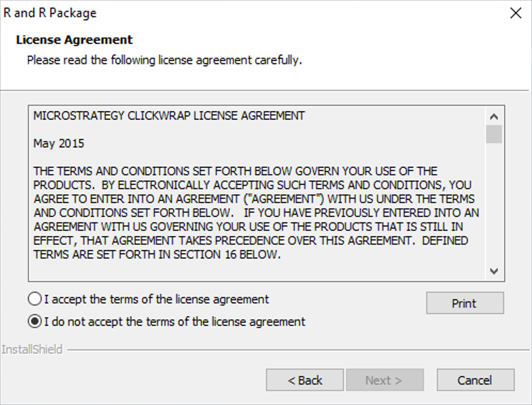Image resolution: width=532 pixels, height=405 pixels.
Task: Click the license scrollbar down arrow
Action: (x=494, y=271)
